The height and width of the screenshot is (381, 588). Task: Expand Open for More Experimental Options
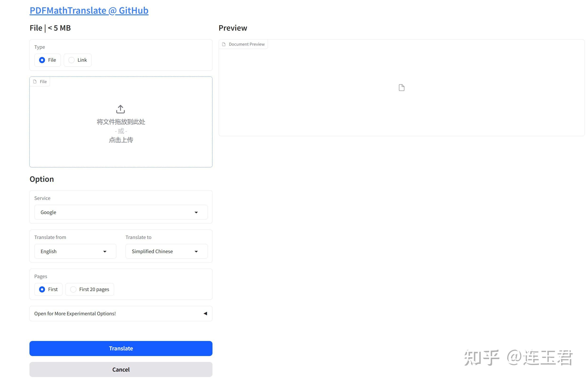[75, 314]
